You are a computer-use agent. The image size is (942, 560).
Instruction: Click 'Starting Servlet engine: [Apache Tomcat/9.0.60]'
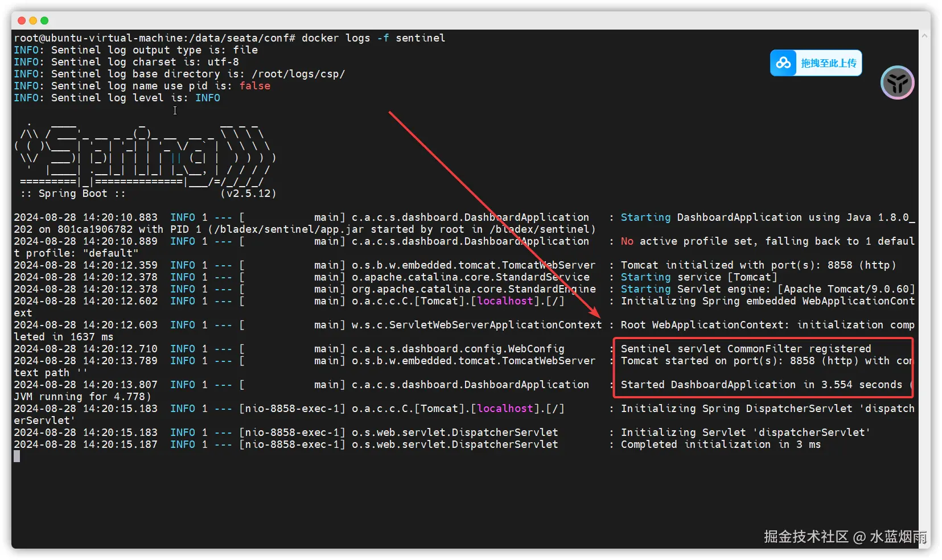pyautogui.click(x=768, y=289)
